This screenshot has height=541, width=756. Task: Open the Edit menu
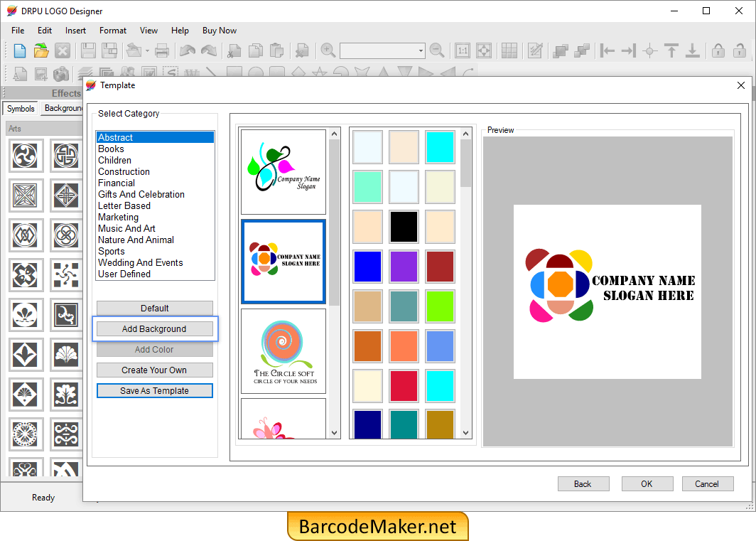[x=45, y=31]
